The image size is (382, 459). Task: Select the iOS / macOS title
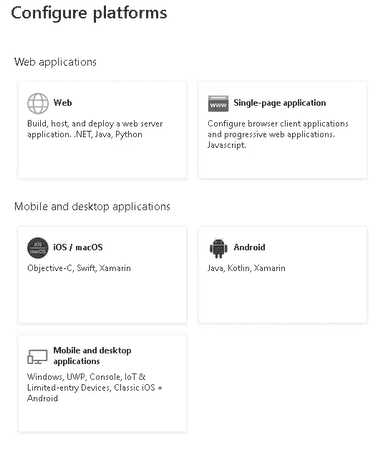pyautogui.click(x=78, y=247)
